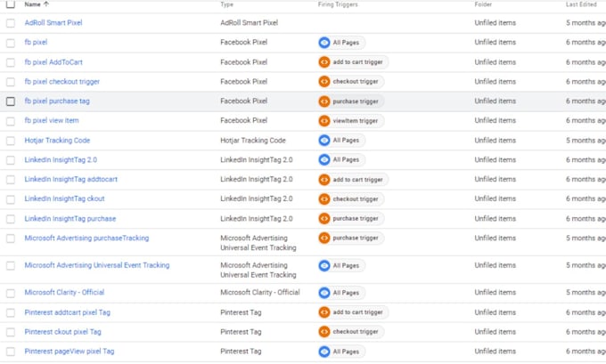The height and width of the screenshot is (364, 606).
Task: Click checkout trigger icon in fb pixel checkout row
Action: point(324,82)
